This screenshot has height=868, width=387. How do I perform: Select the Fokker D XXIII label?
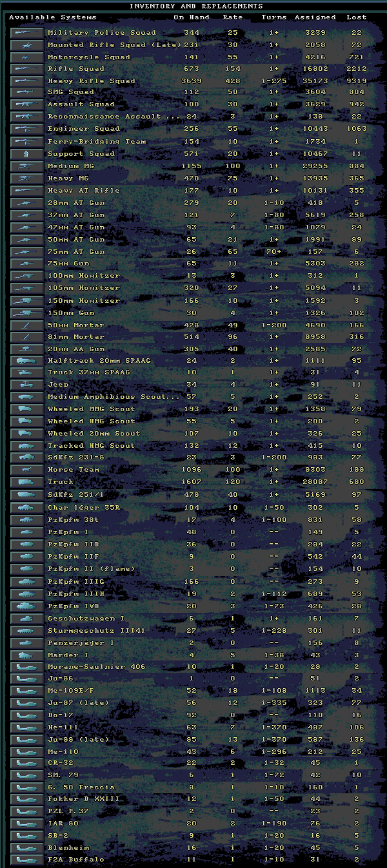point(84,799)
